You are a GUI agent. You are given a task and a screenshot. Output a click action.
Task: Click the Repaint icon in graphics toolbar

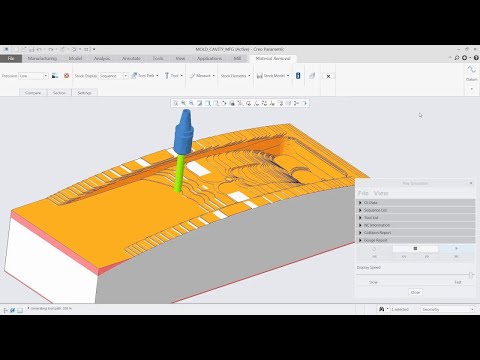tap(199, 103)
